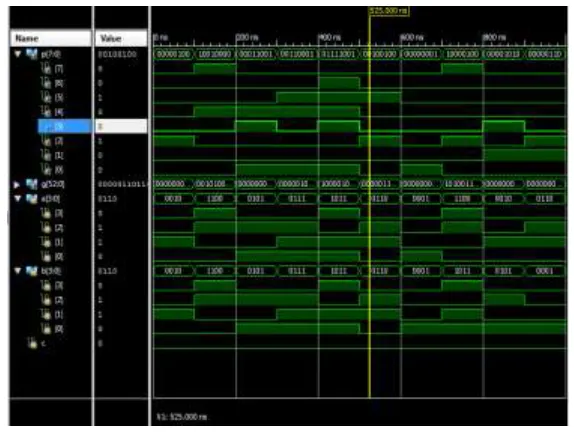
Task: Click segment 0101 in the a[3:0] waveform
Action: coord(256,199)
